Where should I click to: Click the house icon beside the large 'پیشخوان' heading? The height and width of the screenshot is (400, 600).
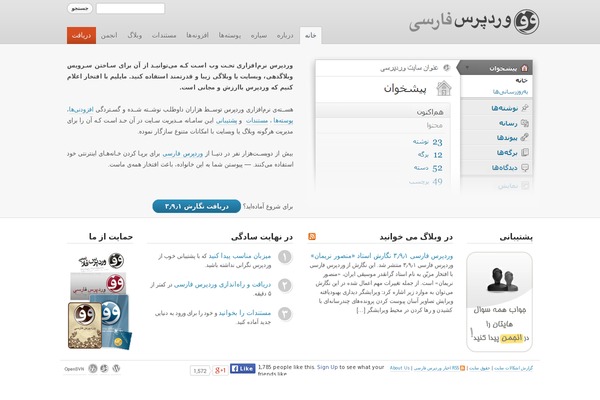pyautogui.click(x=444, y=88)
